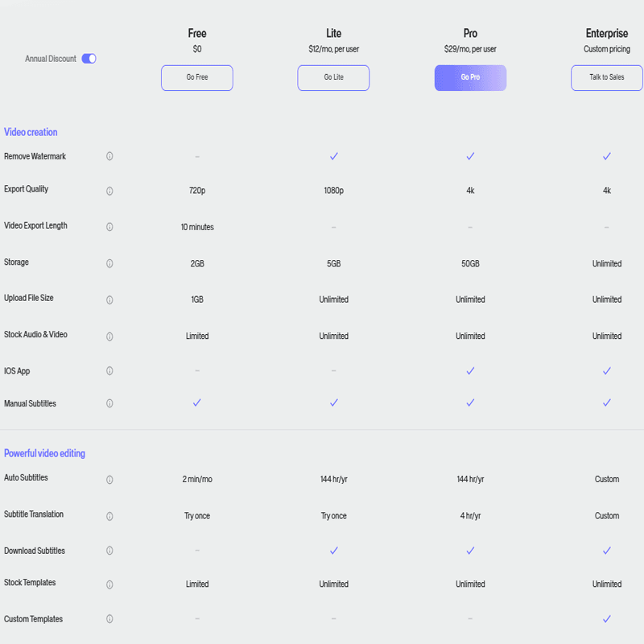Open info icon beside Download Subtitles
This screenshot has height=644, width=644.
tap(109, 551)
